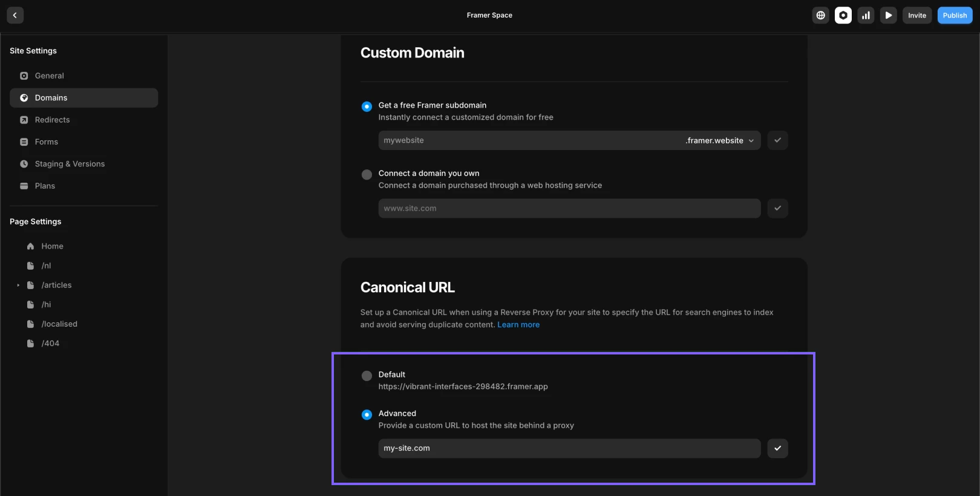
Task: Click the General gear icon in sidebar
Action: [x=24, y=76]
